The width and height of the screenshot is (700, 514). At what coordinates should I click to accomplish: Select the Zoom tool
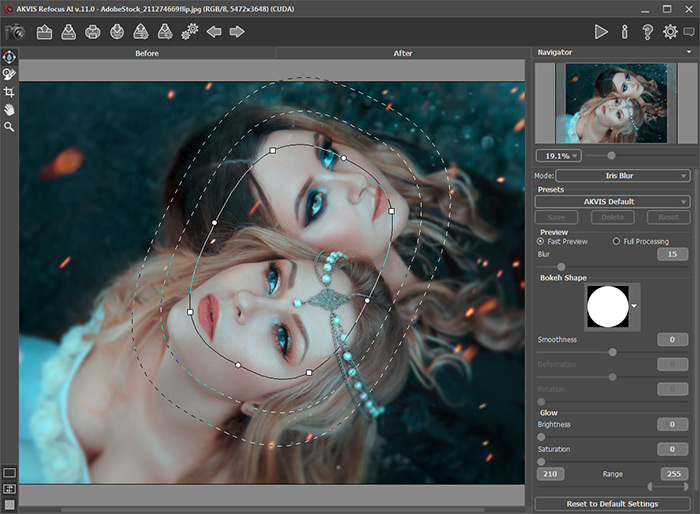click(9, 127)
